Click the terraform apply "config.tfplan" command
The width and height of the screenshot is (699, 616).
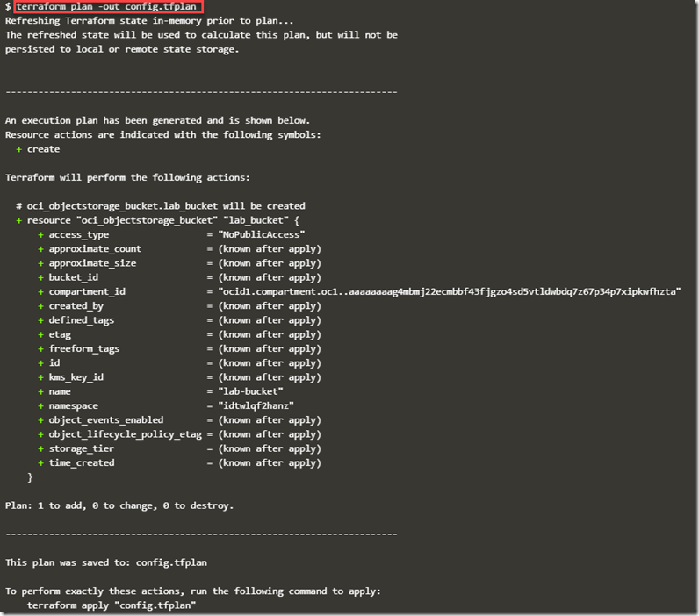coord(112,605)
